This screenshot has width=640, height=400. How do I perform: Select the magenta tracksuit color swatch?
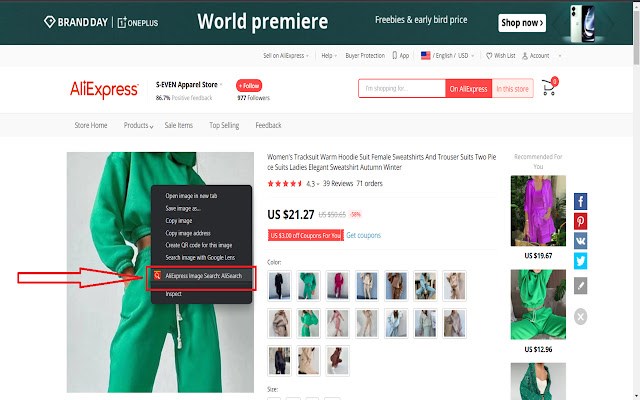[338, 285]
